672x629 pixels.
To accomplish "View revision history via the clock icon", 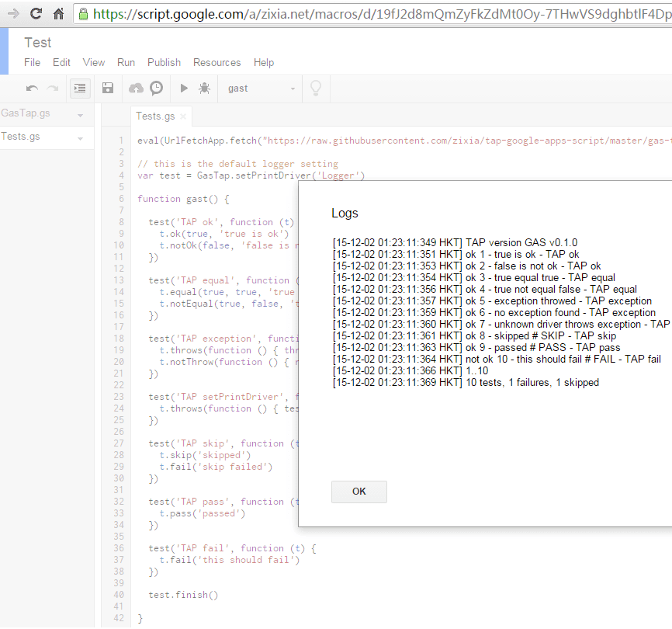I will 155,88.
